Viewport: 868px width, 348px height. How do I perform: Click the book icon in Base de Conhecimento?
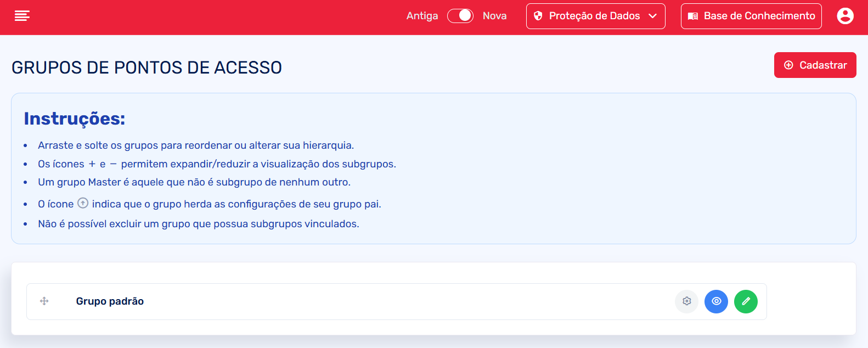click(693, 16)
